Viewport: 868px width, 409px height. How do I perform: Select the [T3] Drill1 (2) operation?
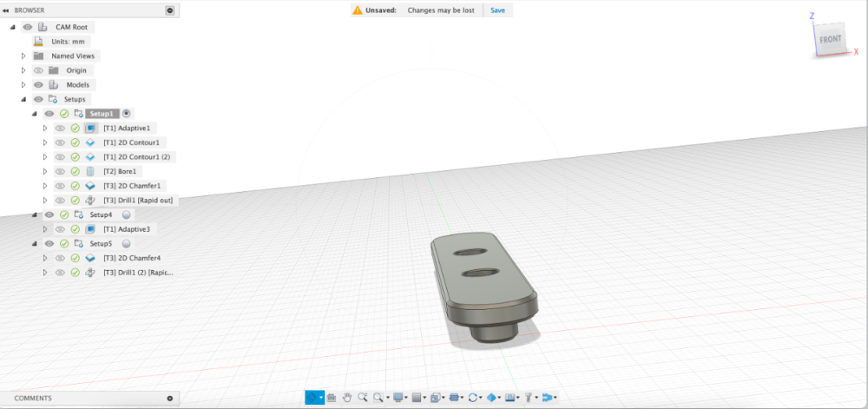point(138,273)
